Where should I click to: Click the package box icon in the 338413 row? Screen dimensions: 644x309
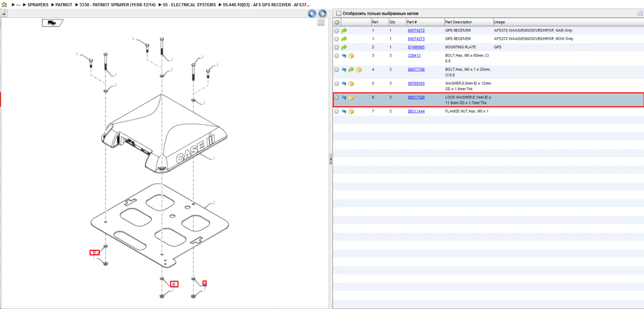pyautogui.click(x=351, y=56)
